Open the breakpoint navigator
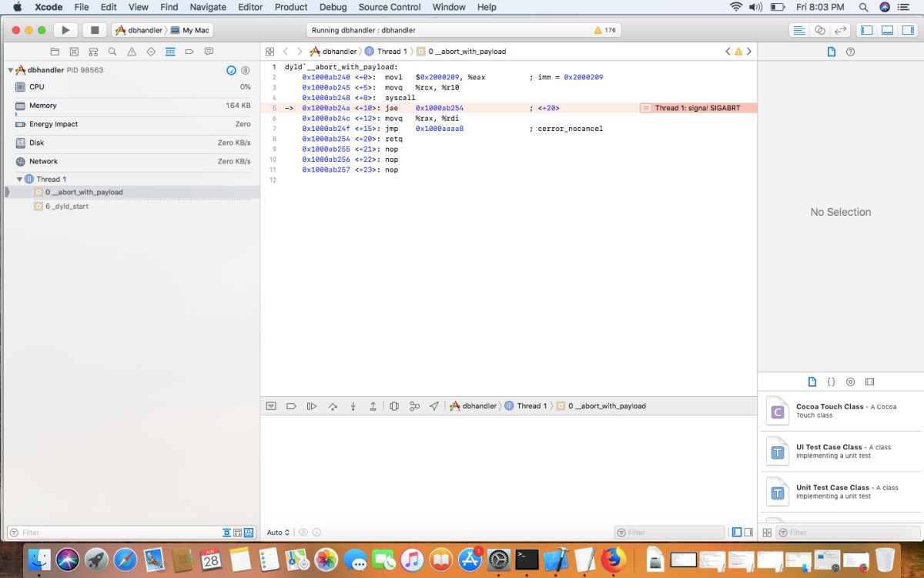 [x=189, y=52]
